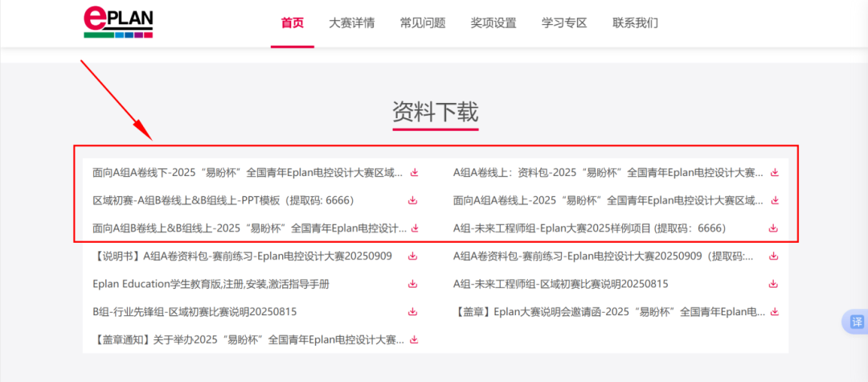Open the 首页 navigation tab
This screenshot has width=868, height=382.
(x=292, y=23)
